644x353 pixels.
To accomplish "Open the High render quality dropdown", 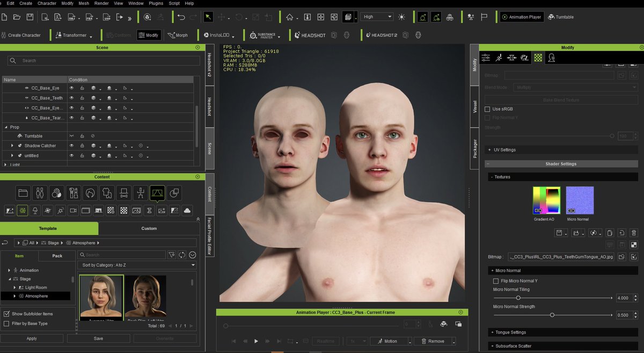I will point(377,17).
